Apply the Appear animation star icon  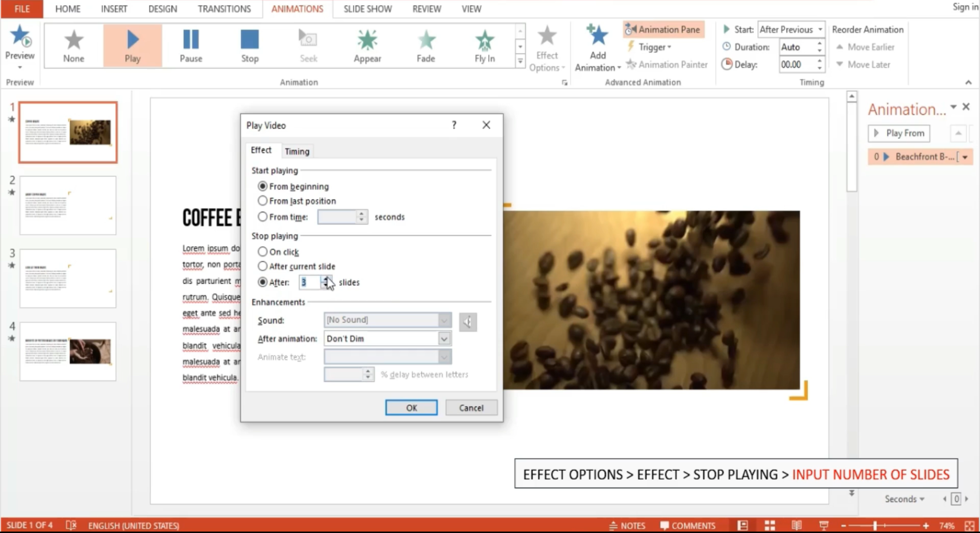[367, 39]
